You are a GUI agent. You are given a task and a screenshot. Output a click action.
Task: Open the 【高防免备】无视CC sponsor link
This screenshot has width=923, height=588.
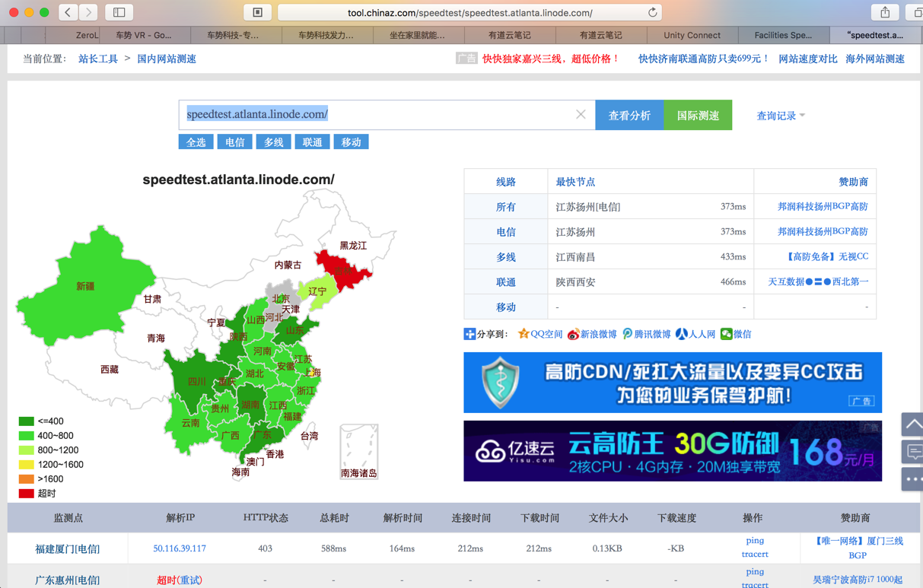point(826,256)
